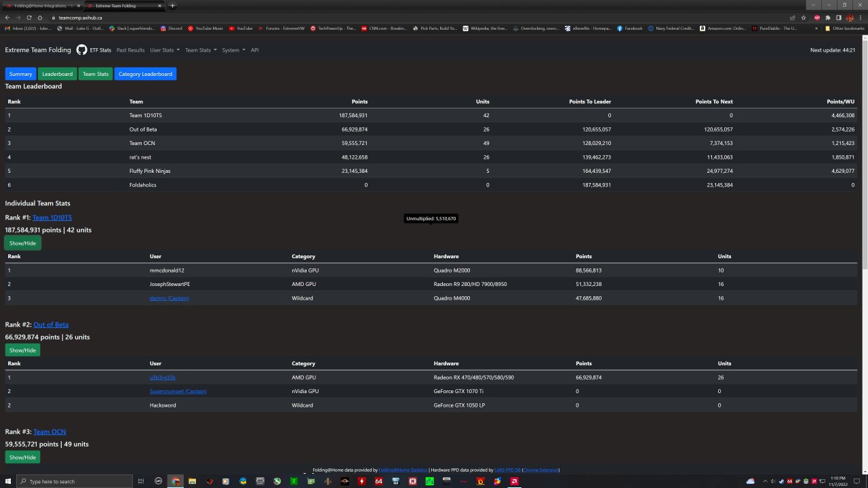Bookmark this page with the star icon
The width and height of the screenshot is (868, 488).
click(x=803, y=18)
